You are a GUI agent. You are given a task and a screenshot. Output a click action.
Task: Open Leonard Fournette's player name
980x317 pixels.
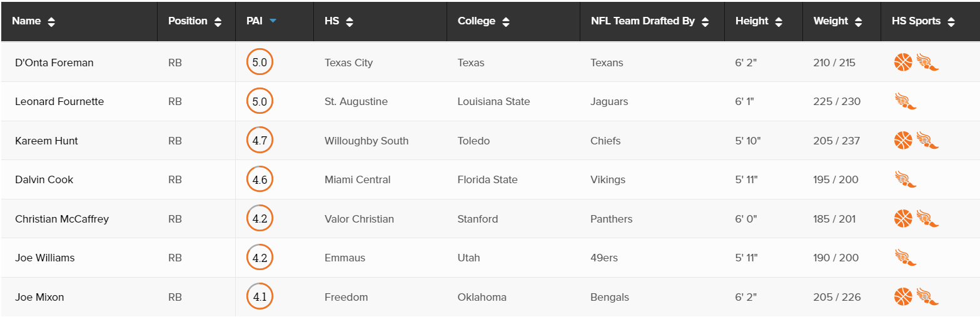pos(59,101)
